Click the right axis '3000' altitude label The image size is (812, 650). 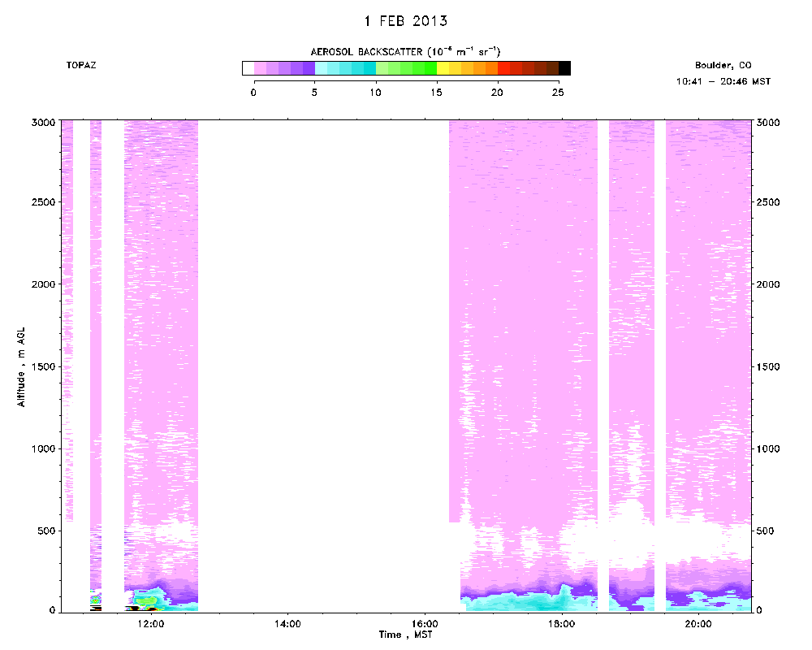click(x=768, y=123)
